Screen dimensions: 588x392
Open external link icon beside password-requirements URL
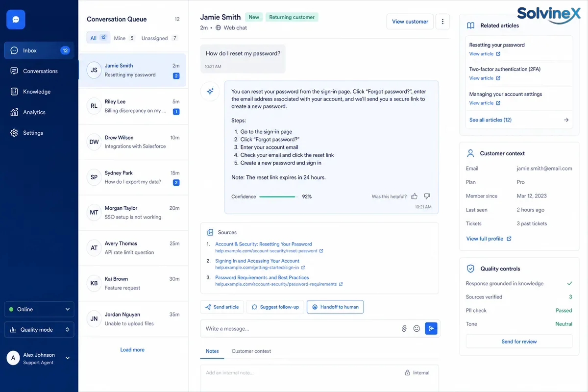click(x=341, y=284)
